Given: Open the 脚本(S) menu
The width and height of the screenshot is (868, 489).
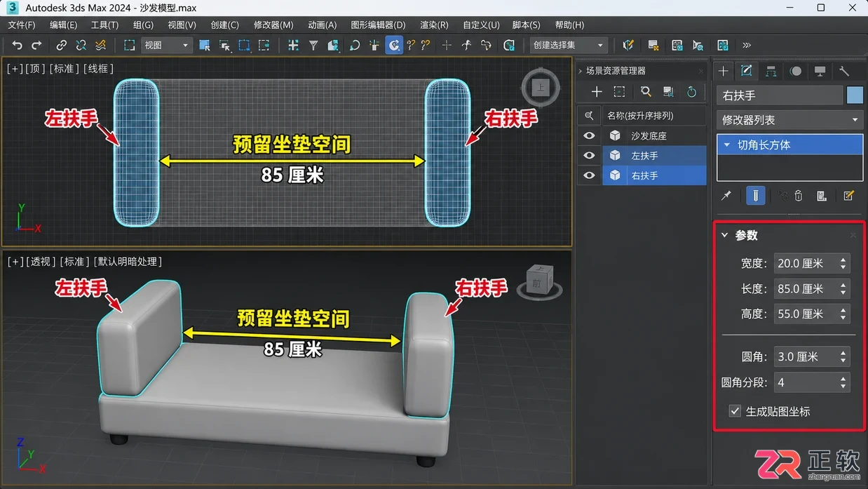Looking at the screenshot, I should coord(526,25).
